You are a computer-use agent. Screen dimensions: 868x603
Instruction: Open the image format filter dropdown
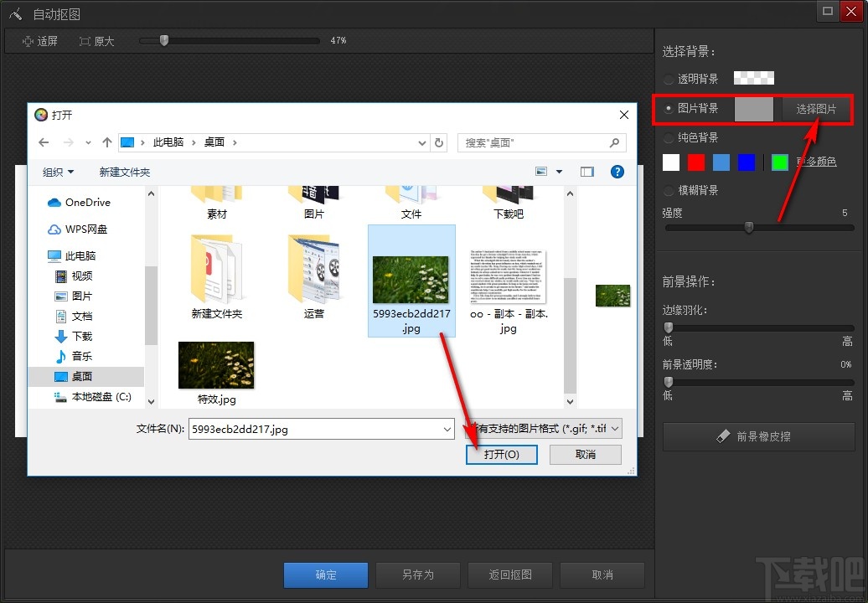point(544,429)
